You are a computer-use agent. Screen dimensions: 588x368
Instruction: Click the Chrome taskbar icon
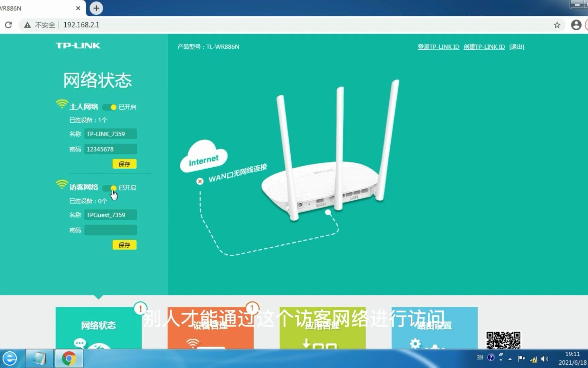pyautogui.click(x=69, y=358)
